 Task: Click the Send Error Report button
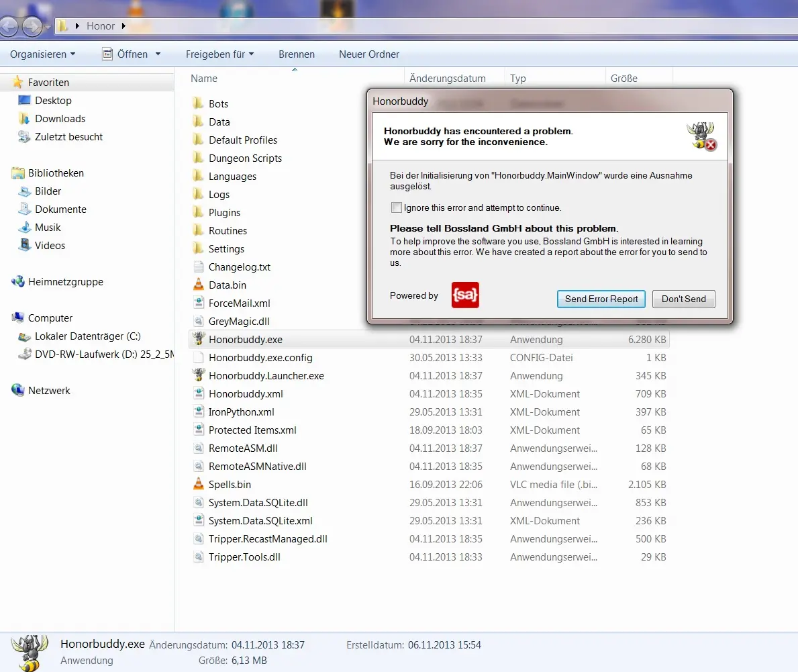click(x=601, y=299)
